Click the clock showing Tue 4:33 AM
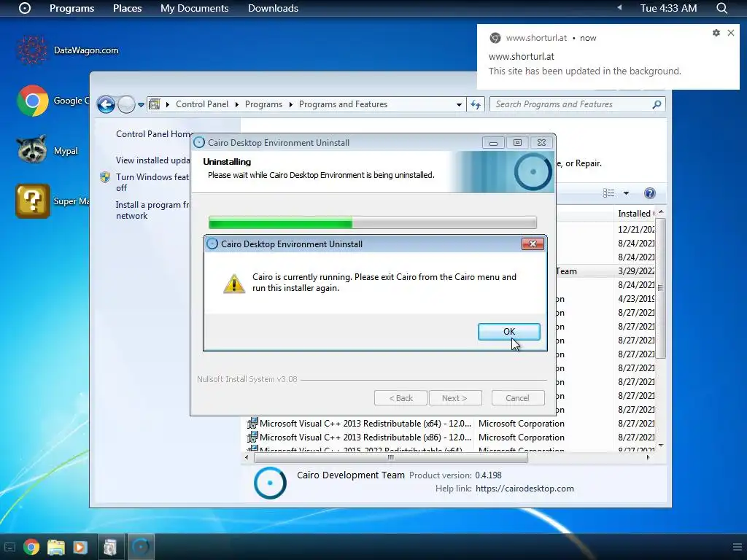The height and width of the screenshot is (560, 747). point(668,8)
